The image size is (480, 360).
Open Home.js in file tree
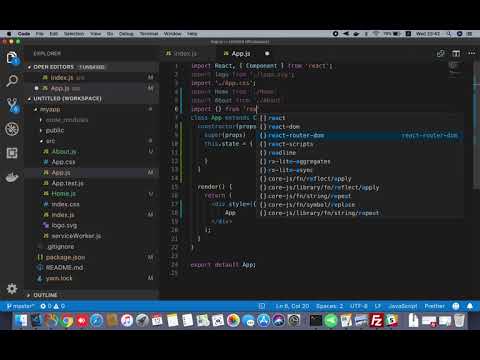tap(63, 194)
